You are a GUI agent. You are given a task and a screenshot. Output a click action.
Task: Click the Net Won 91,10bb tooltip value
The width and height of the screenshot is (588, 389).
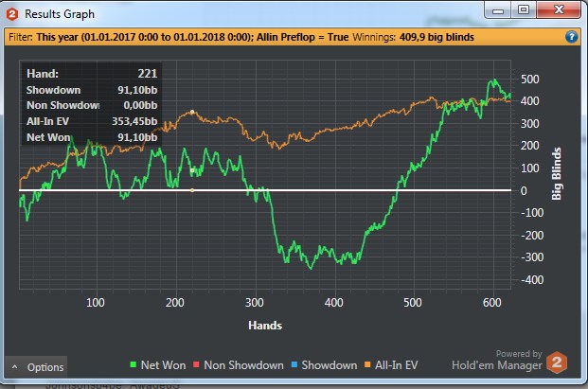coord(137,137)
